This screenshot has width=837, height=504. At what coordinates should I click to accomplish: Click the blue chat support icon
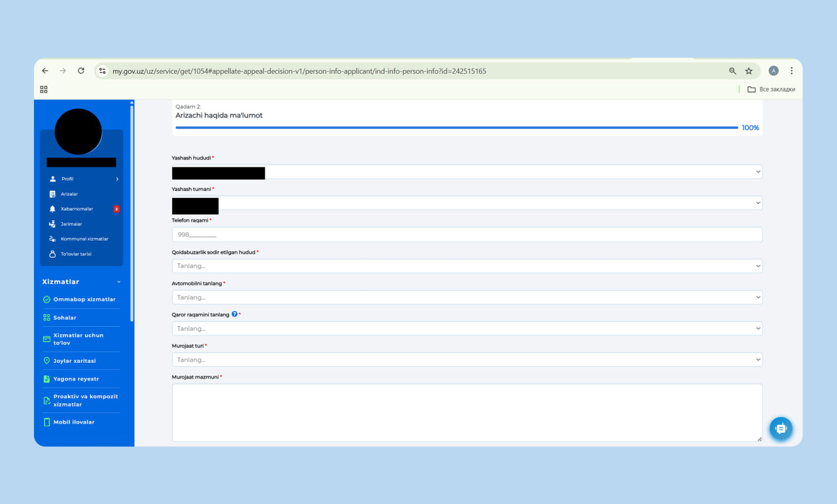click(x=780, y=429)
